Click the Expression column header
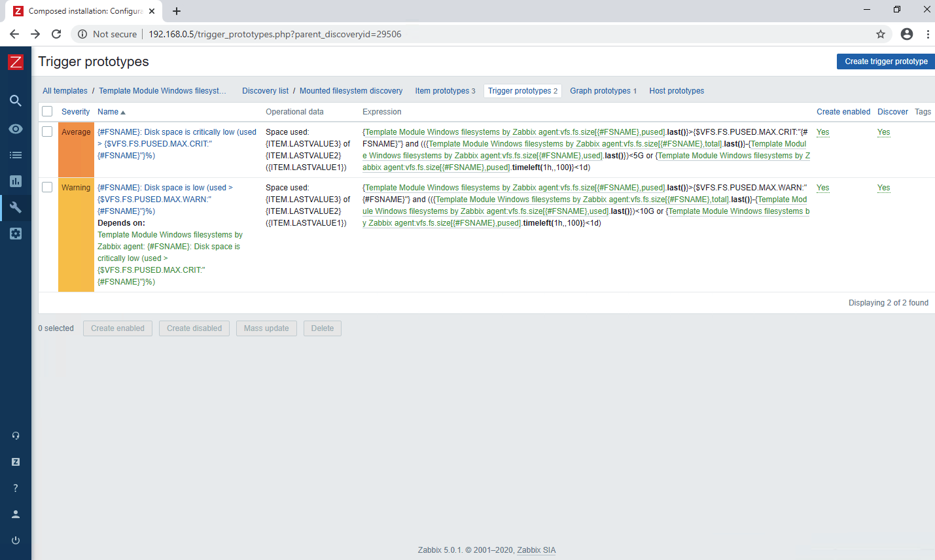 pos(381,112)
